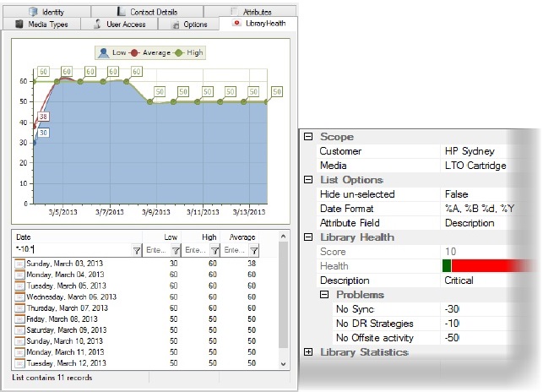Image resolution: width=543 pixels, height=392 pixels.
Task: Click the calendar icon for March 07 row
Action: coord(19,308)
